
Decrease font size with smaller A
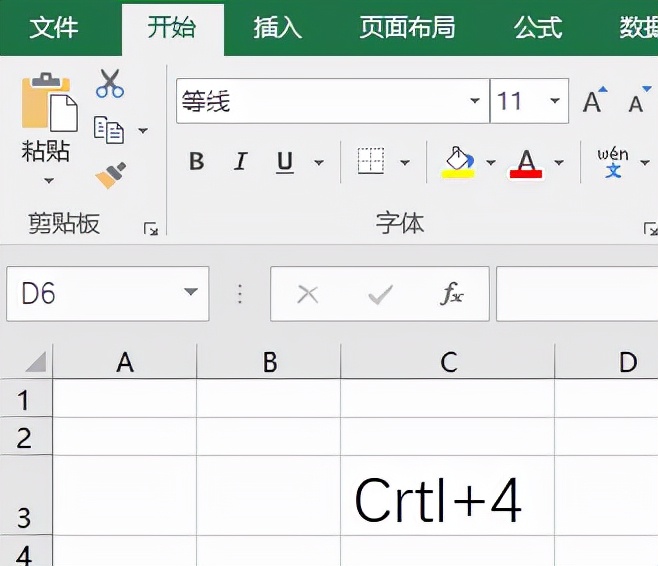click(640, 100)
